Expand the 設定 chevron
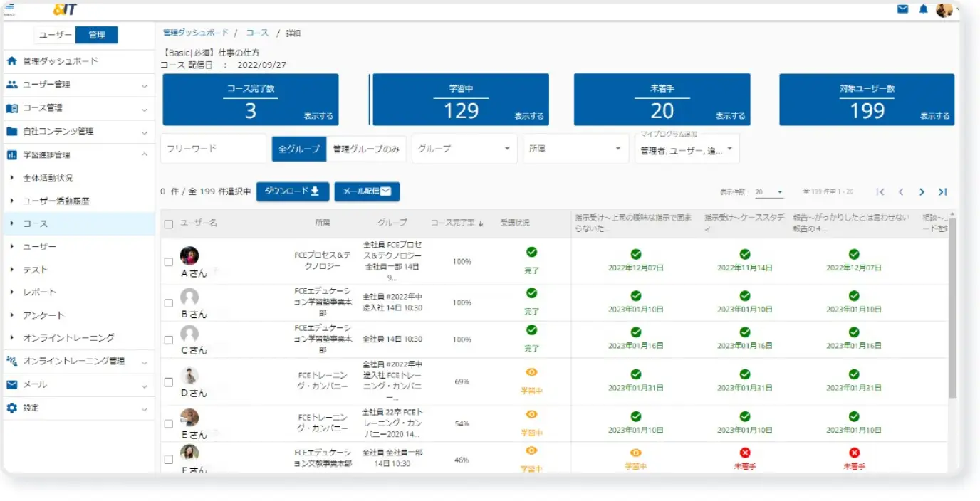980x501 pixels. coord(145,408)
